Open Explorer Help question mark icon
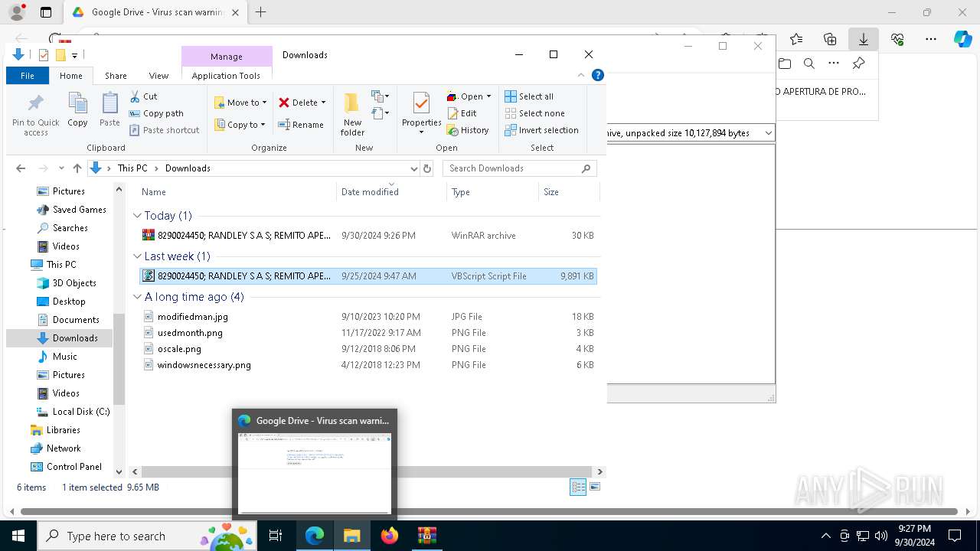The width and height of the screenshot is (980, 551). (598, 75)
